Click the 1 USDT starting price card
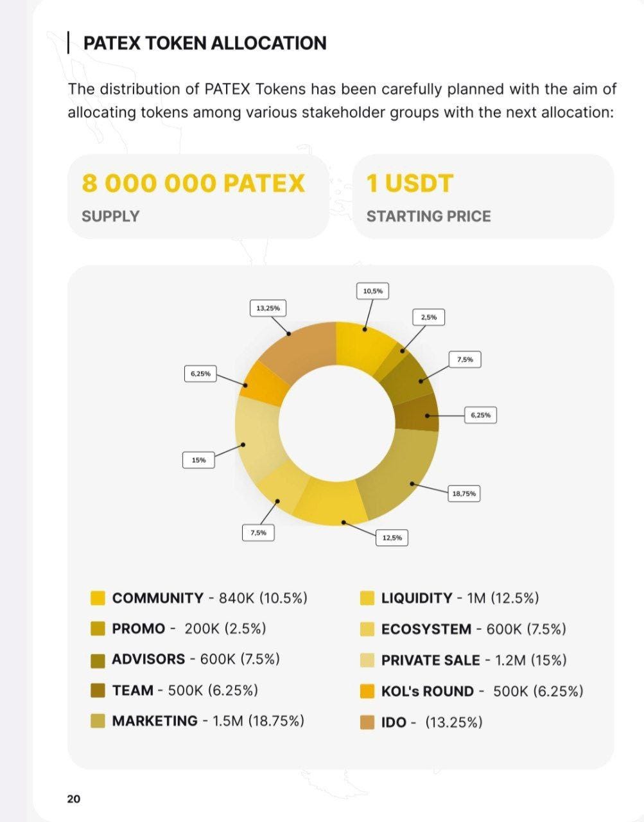The height and width of the screenshot is (822, 644). click(483, 197)
